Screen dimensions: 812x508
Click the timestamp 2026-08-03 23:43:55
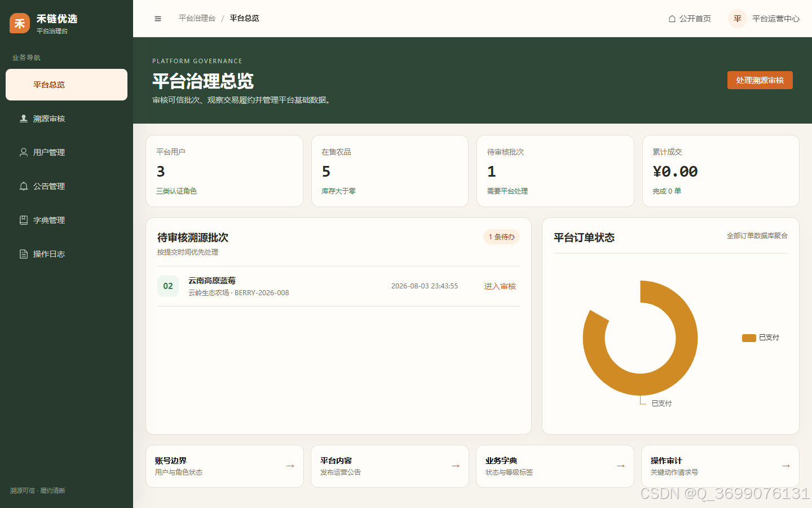425,286
